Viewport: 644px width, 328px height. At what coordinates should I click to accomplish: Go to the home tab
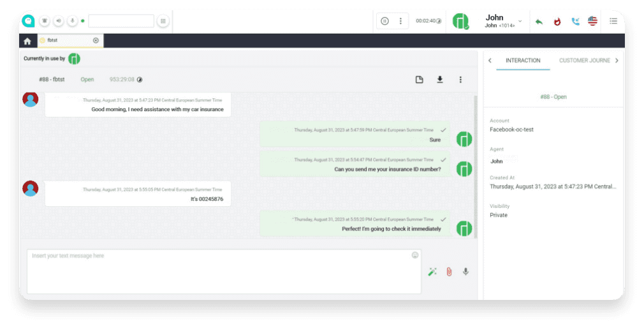pyautogui.click(x=27, y=41)
